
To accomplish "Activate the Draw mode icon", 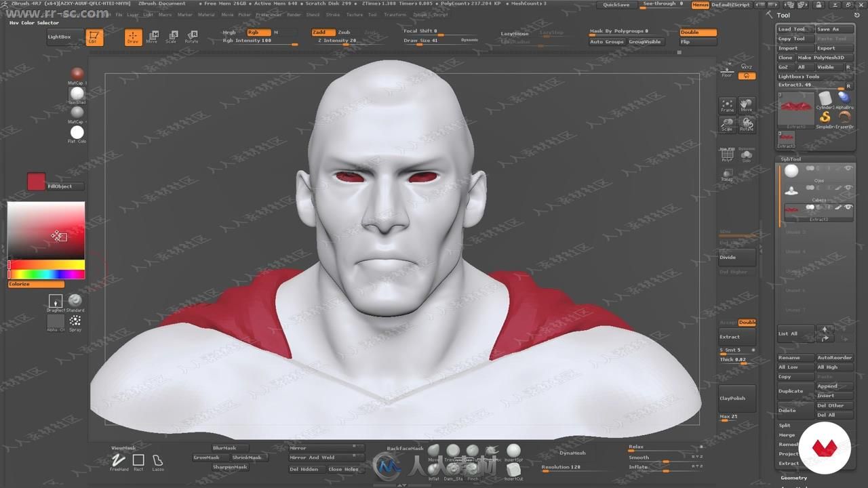I will pos(133,37).
